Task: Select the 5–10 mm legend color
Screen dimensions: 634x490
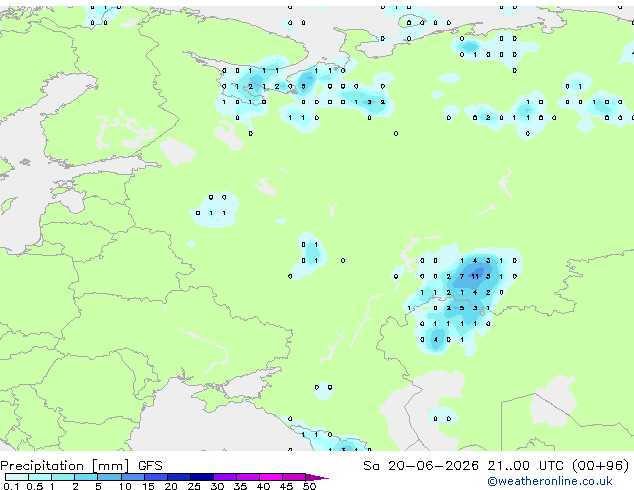Action: click(109, 477)
